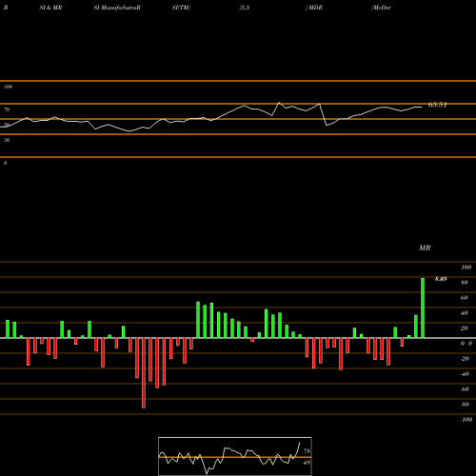The height and width of the screenshot is (476, 476).
Task: Open the mini RSI chart thumbnail at bottom
Action: click(235, 456)
